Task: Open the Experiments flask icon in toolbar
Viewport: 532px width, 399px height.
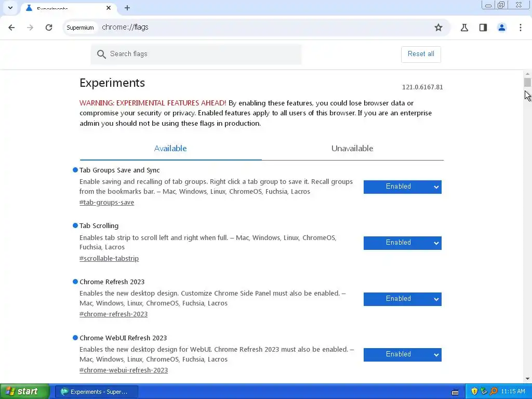Action: (x=464, y=28)
